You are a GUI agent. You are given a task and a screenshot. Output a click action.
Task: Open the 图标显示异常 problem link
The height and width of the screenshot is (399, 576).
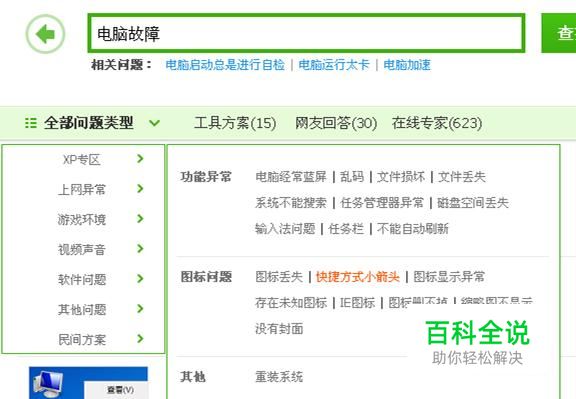pos(449,277)
